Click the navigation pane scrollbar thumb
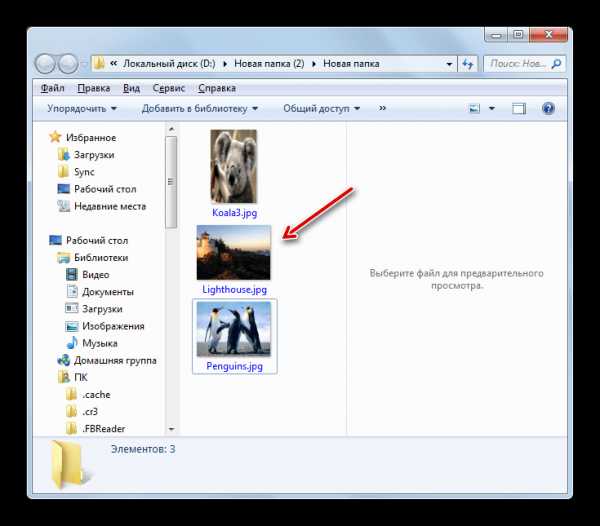600x526 pixels. click(x=171, y=182)
